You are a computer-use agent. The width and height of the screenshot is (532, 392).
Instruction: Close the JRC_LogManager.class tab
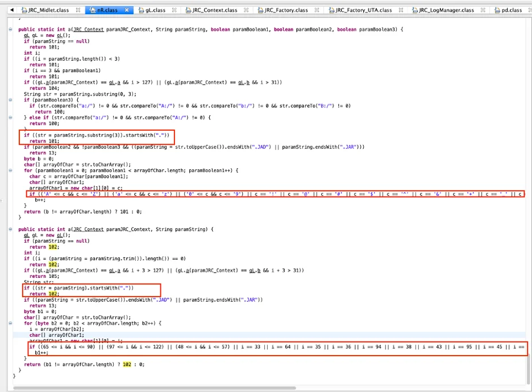coord(484,10)
